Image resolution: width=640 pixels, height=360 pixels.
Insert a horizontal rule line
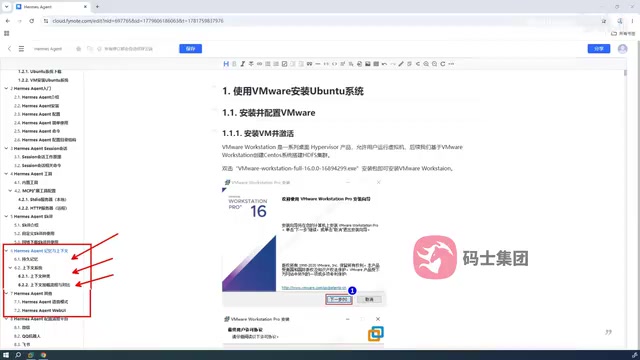[318, 64]
